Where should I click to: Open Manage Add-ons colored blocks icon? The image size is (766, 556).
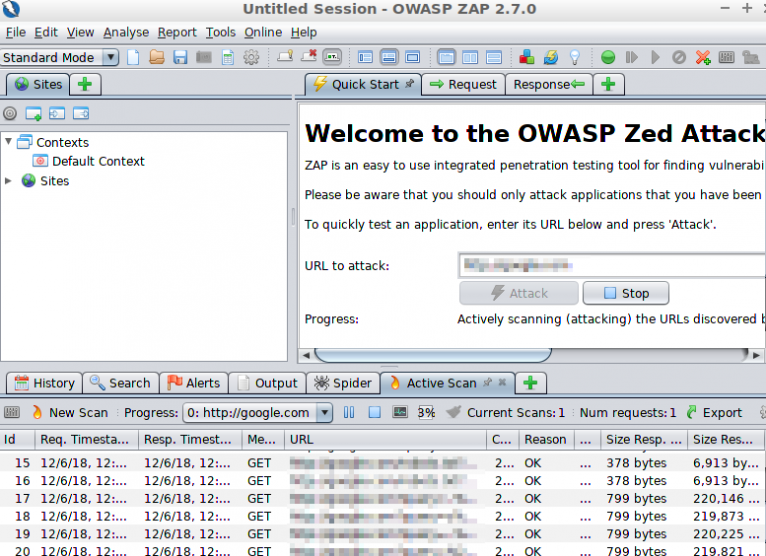point(527,58)
